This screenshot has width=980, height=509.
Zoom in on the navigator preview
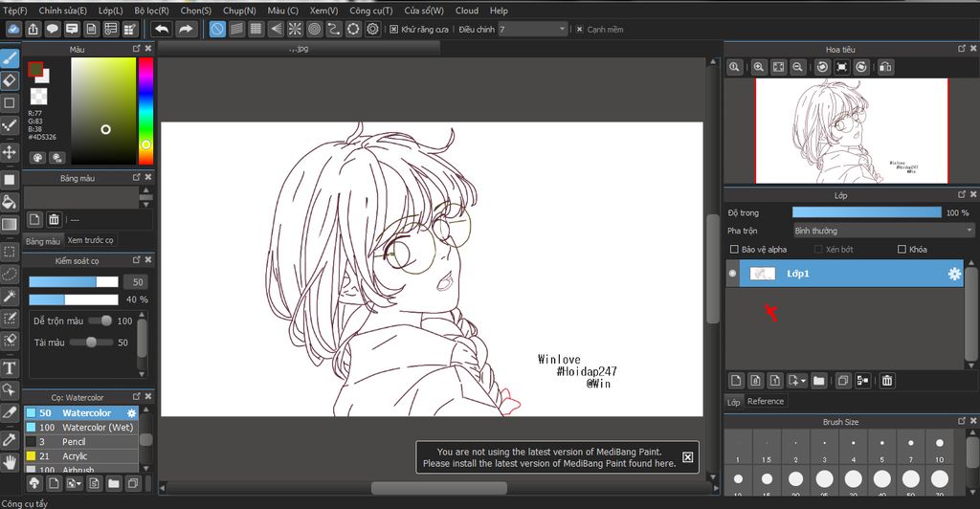(x=759, y=67)
